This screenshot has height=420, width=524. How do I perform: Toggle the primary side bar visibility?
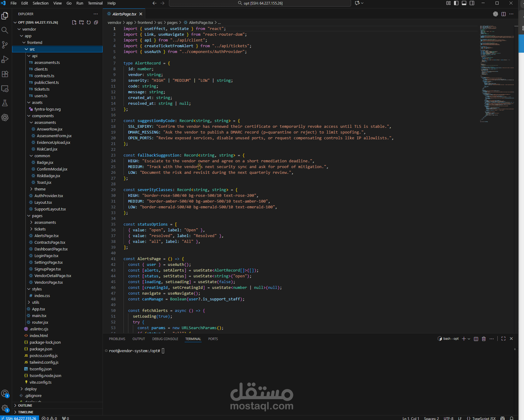(x=456, y=3)
